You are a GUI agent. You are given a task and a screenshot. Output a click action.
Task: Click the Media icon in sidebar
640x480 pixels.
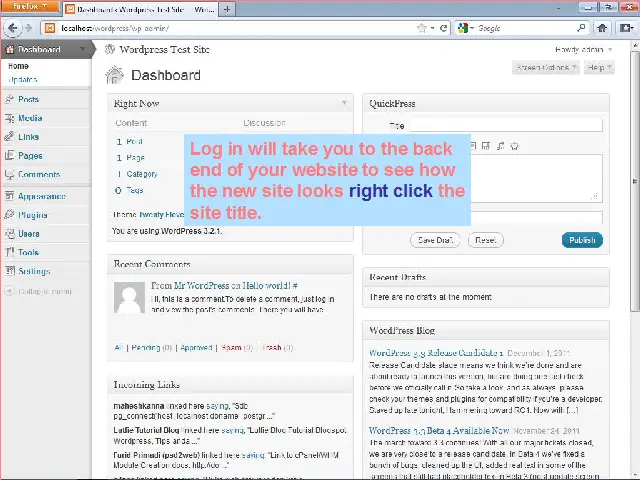tap(9, 118)
